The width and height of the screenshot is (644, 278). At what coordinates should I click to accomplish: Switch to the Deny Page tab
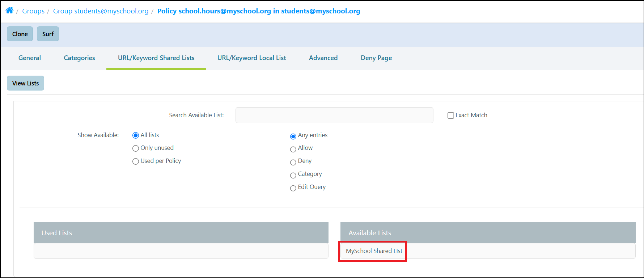click(x=376, y=58)
